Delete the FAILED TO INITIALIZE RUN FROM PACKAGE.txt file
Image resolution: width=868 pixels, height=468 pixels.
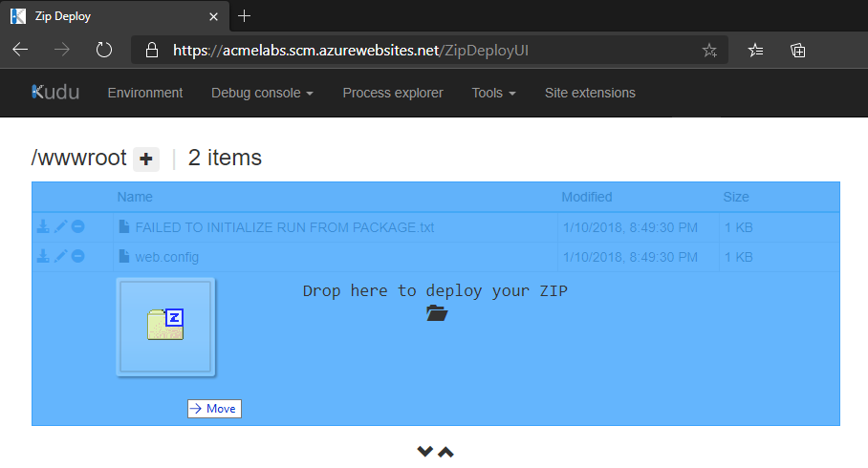tap(77, 226)
